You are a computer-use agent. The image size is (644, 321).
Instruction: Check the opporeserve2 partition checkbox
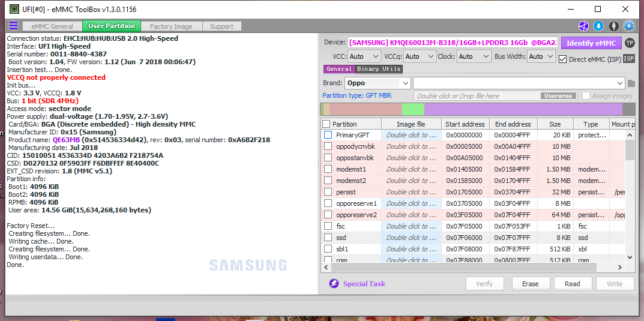click(328, 215)
